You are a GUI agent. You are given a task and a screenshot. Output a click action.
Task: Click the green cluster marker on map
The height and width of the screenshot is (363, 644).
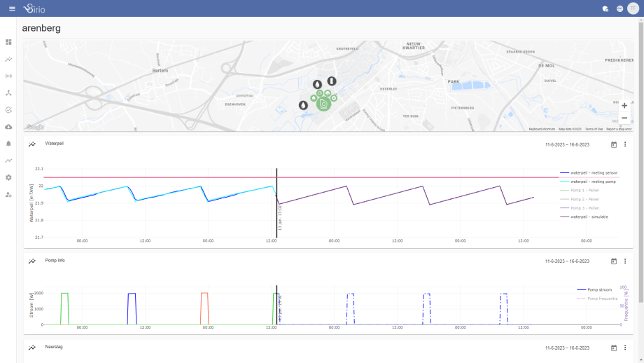click(323, 104)
